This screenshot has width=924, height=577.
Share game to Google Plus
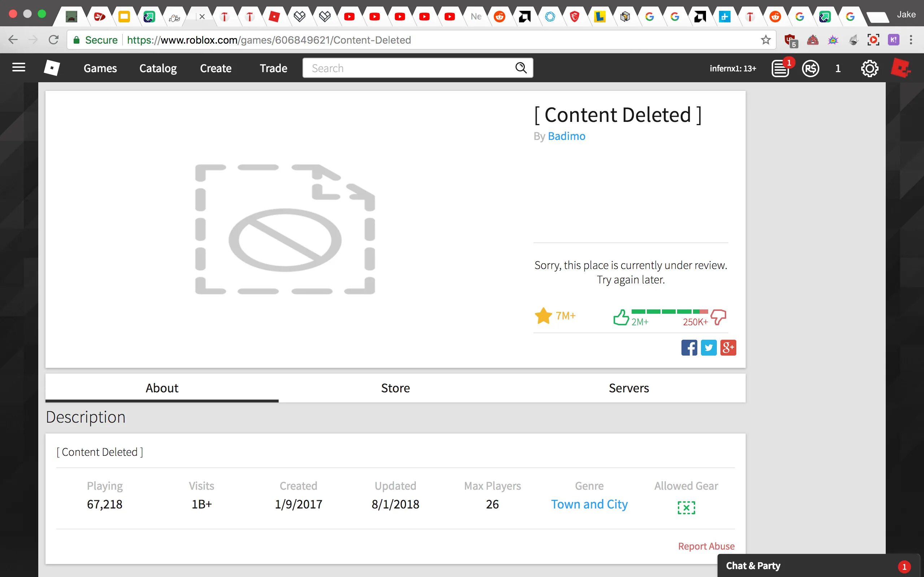click(727, 347)
